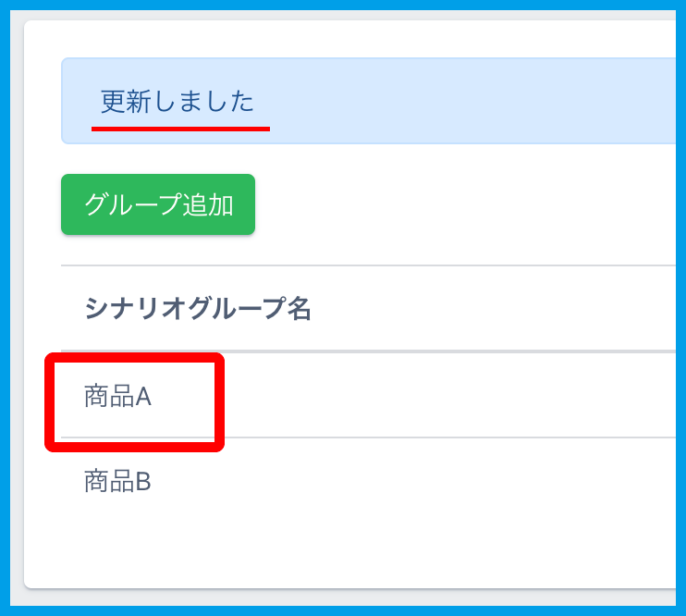This screenshot has height=616, width=686.
Task: Click blank row space right of 商品A
Action: point(444,397)
